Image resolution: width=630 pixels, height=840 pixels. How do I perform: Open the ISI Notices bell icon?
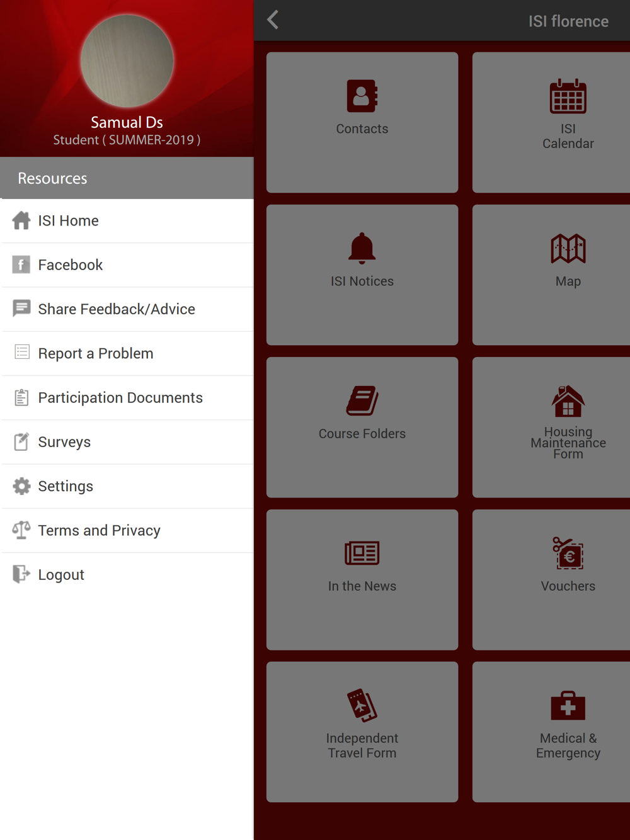pos(362,248)
